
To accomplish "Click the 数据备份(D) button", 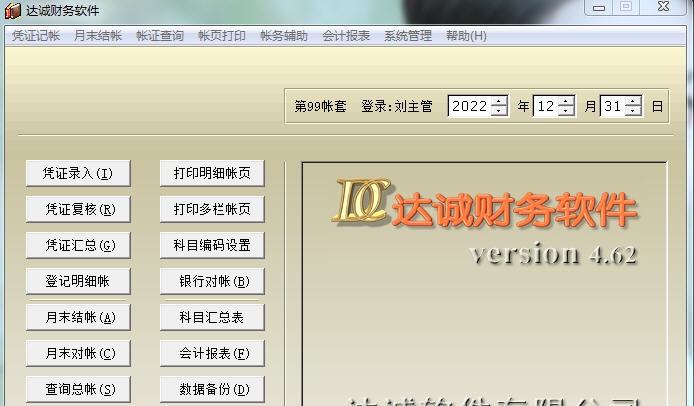I will [212, 389].
